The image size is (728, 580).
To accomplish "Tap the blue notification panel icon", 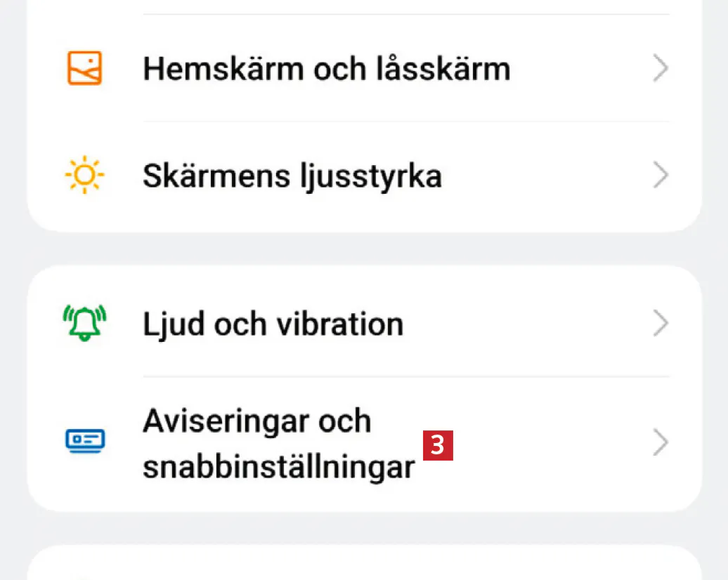I will [x=84, y=440].
